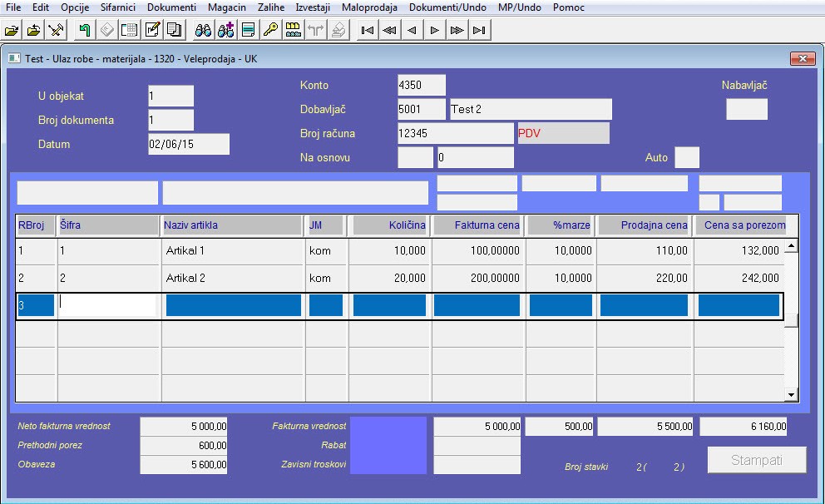Click the Konto field with 4350
This screenshot has height=504, width=825.
point(422,85)
